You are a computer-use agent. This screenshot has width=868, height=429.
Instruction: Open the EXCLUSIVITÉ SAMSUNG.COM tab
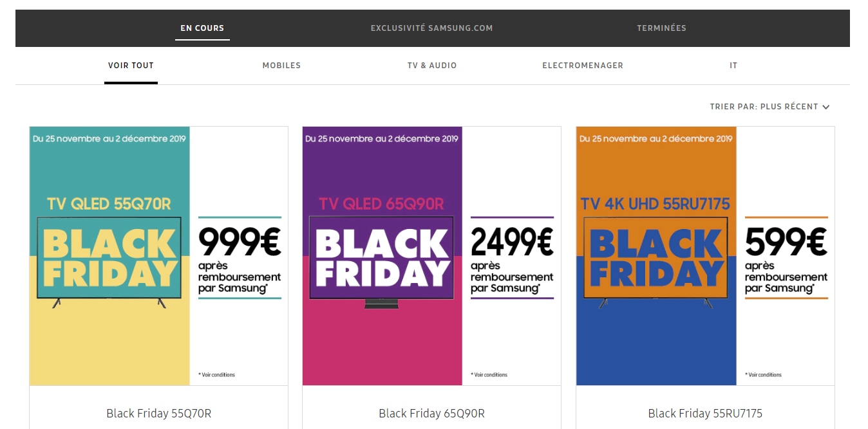431,28
